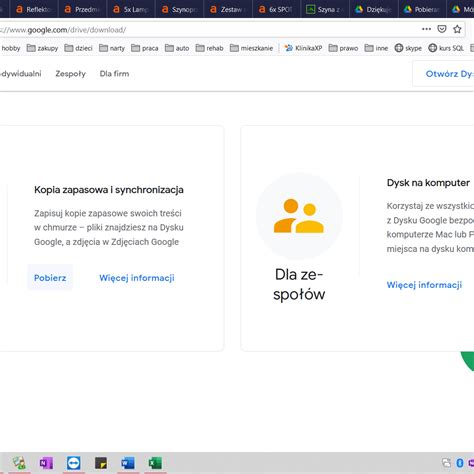Switch to the Reflekto browser tab
Screen dimensions: 474x474
(34, 9)
